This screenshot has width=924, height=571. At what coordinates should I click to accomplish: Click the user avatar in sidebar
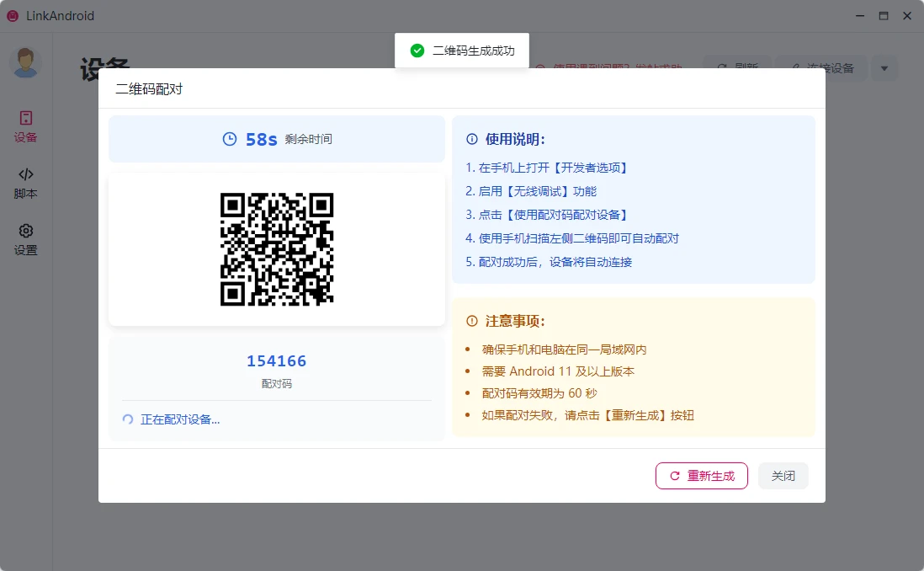click(x=25, y=62)
